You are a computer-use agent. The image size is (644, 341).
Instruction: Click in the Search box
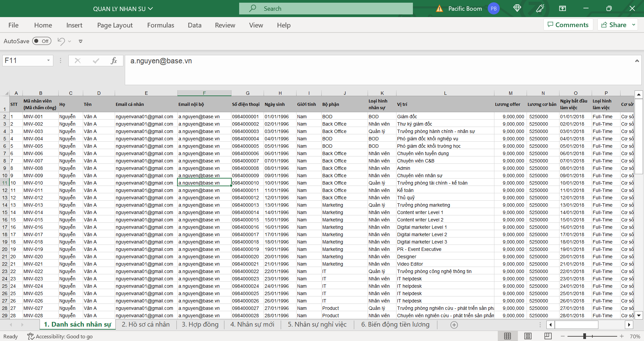pos(326,9)
